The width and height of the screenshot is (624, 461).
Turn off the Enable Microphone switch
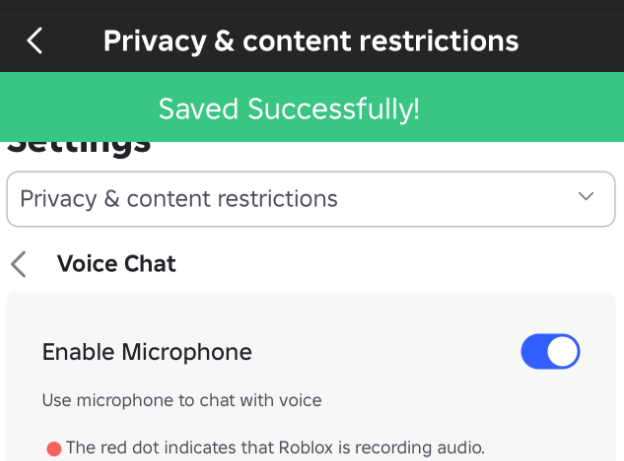pos(550,352)
